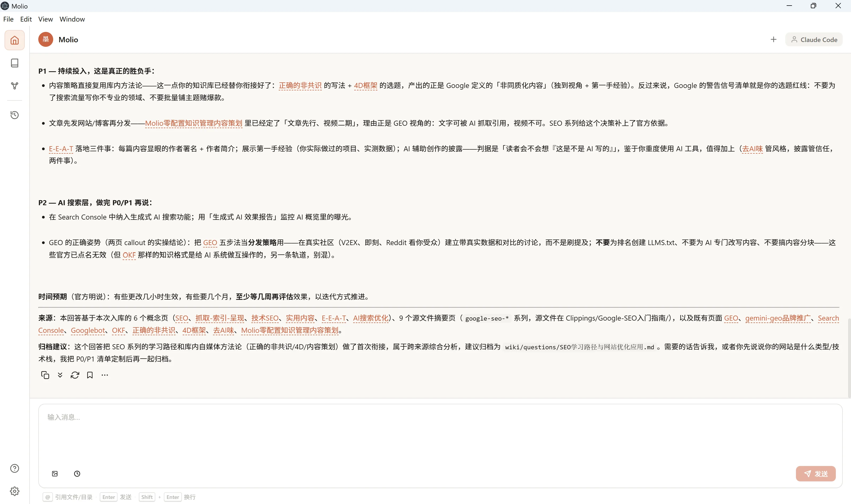
Task: Start a new chat with plus icon
Action: (x=774, y=39)
